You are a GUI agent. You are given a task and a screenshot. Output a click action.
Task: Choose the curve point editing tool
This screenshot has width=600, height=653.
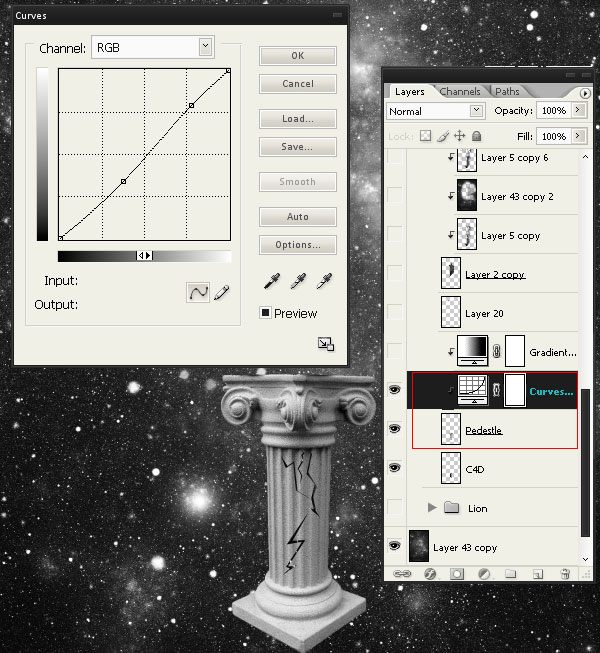pyautogui.click(x=198, y=292)
